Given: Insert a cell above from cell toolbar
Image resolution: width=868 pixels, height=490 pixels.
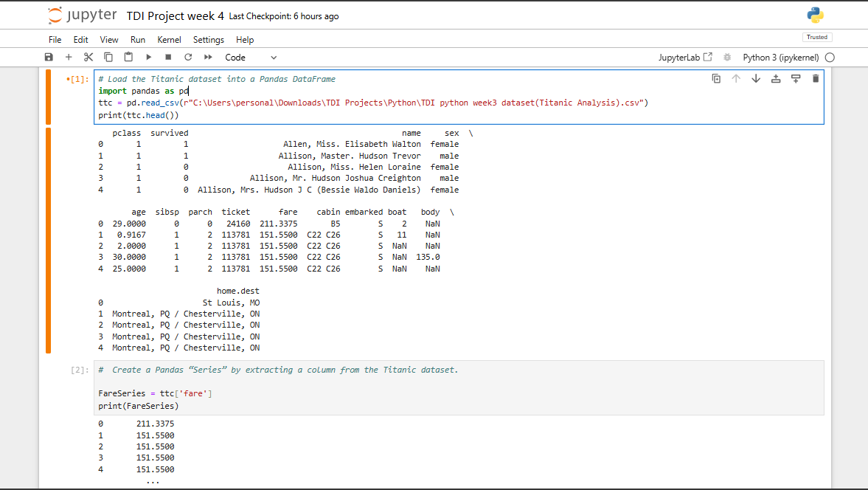Looking at the screenshot, I should [776, 79].
